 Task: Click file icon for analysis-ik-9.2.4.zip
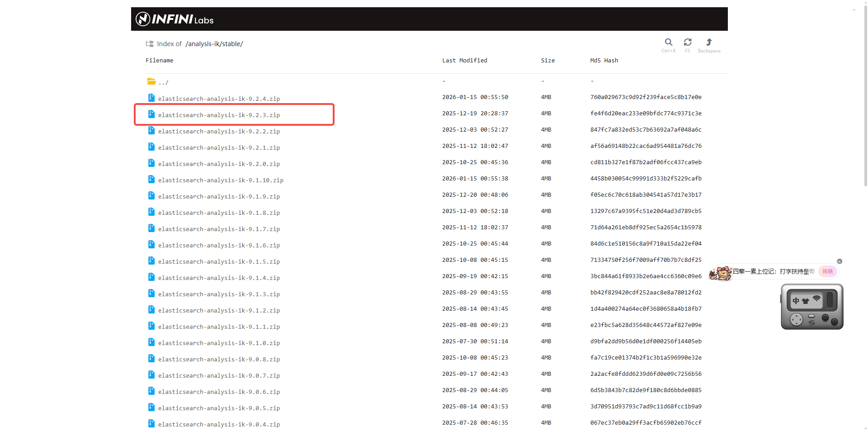(x=151, y=98)
